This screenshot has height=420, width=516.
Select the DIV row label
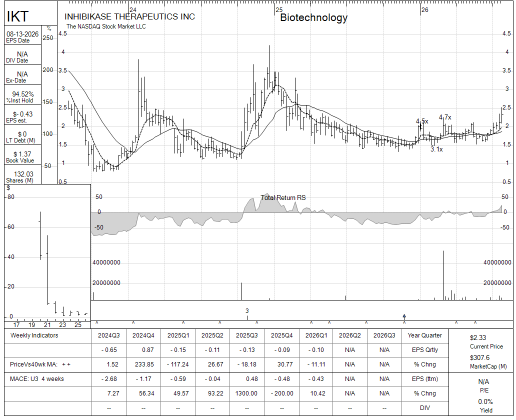425,408
